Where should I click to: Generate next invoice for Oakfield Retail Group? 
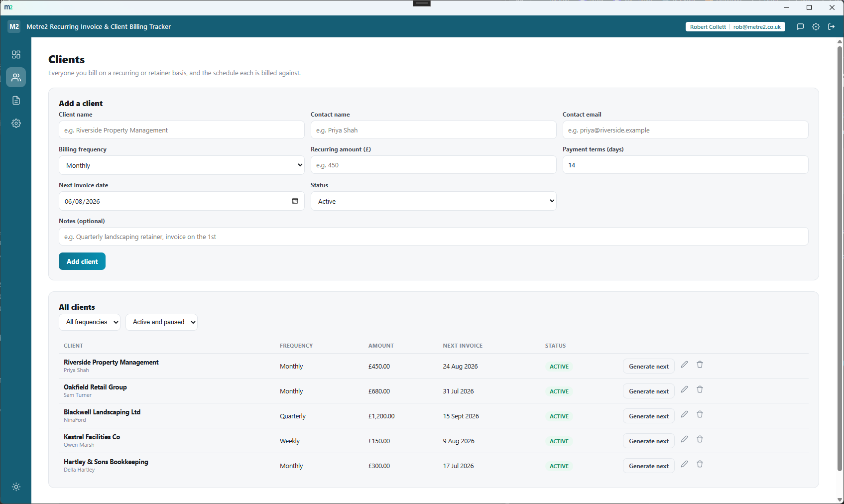tap(648, 391)
